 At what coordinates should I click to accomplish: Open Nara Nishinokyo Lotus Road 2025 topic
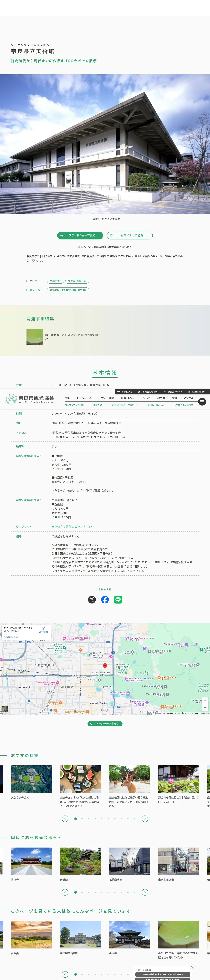[163, 974]
